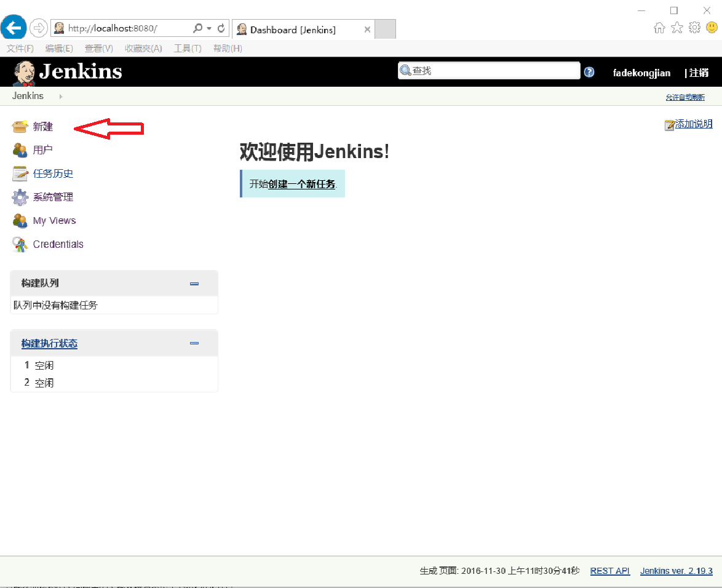The width and height of the screenshot is (722, 588).
Task: Click the 添加说明 edit note icon
Action: click(670, 125)
